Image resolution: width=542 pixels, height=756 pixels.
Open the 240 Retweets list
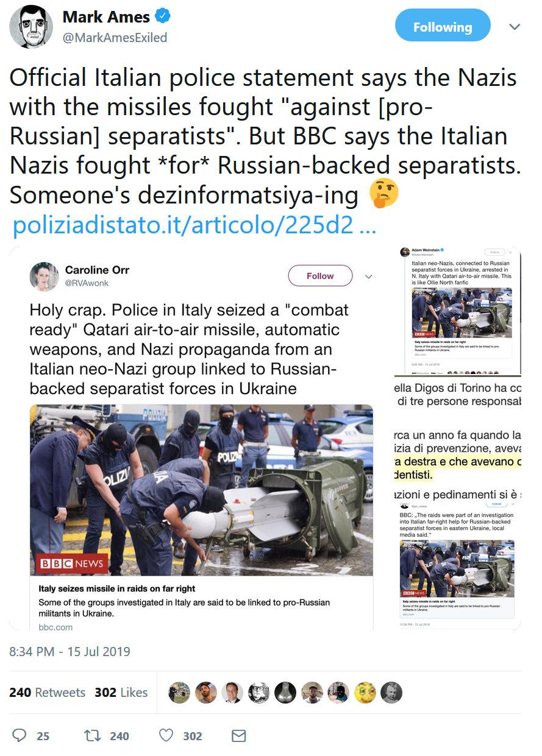pyautogui.click(x=48, y=693)
